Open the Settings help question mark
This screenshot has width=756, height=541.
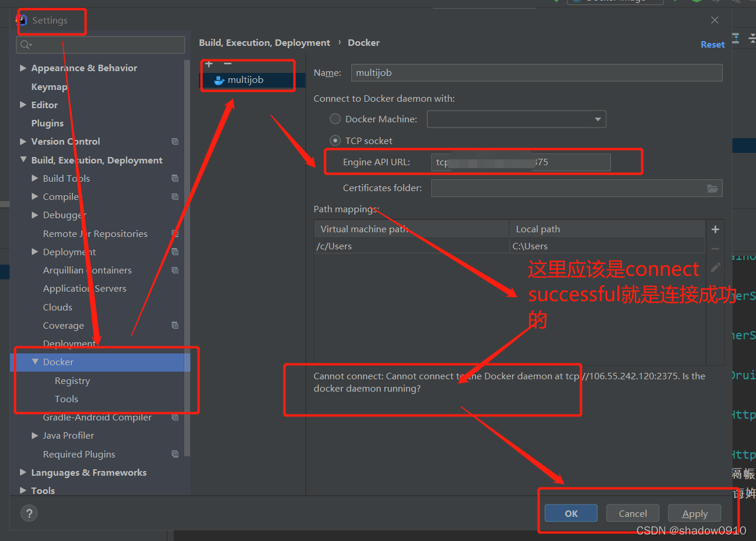coord(29,513)
